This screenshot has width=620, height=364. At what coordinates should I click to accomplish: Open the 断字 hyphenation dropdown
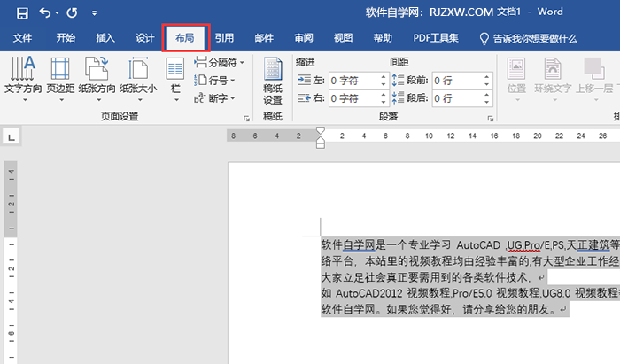[214, 98]
